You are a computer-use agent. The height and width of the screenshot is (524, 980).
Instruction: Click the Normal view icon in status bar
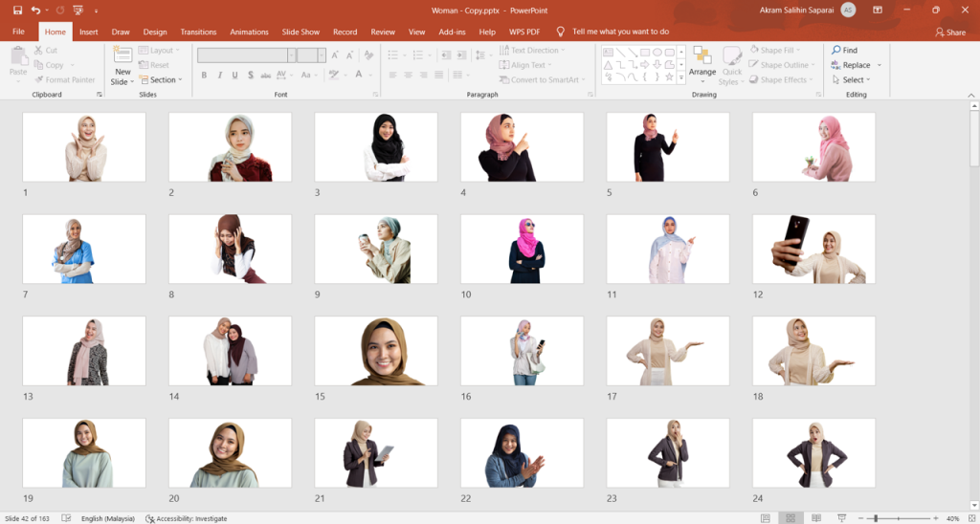766,518
